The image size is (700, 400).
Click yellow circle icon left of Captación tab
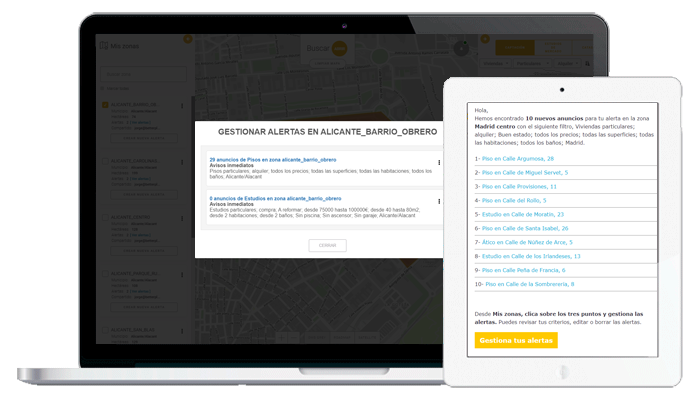pos(485,39)
